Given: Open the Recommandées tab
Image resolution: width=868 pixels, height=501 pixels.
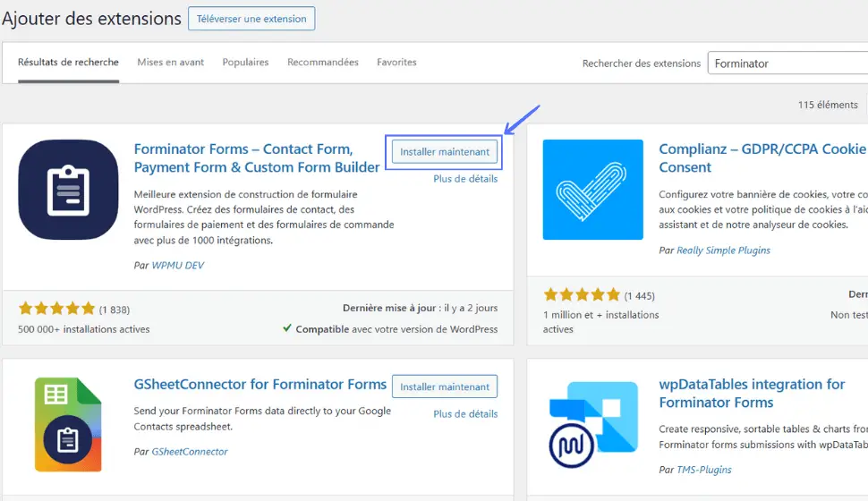Looking at the screenshot, I should click(323, 62).
